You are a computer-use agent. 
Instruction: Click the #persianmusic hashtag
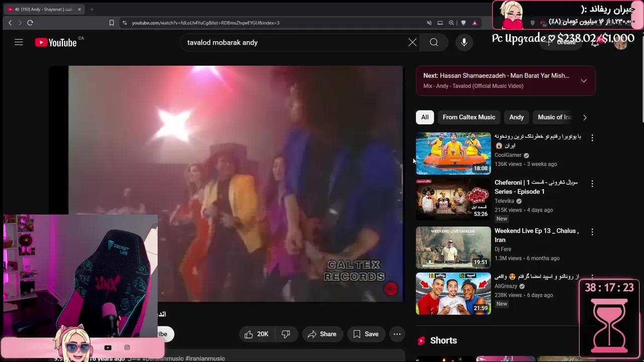pyautogui.click(x=163, y=358)
